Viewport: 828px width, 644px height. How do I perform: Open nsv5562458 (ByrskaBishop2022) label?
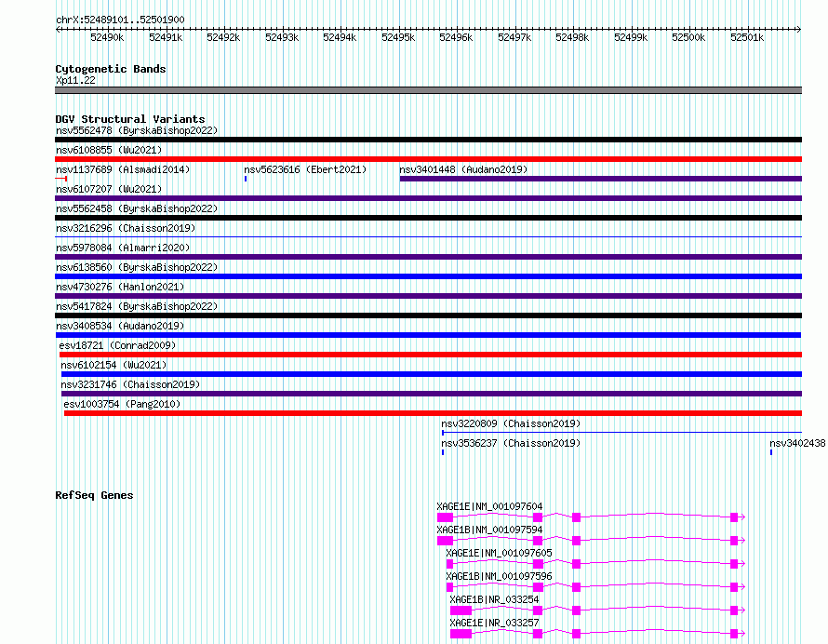click(x=137, y=208)
